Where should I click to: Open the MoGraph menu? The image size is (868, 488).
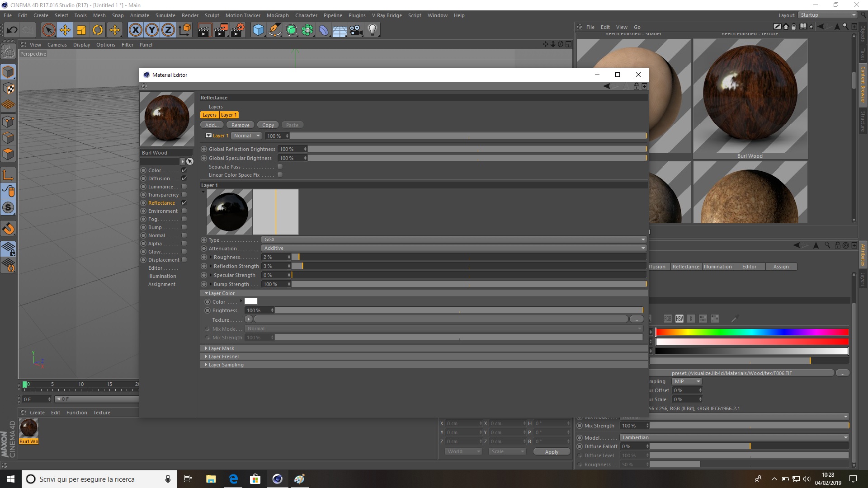pos(278,15)
